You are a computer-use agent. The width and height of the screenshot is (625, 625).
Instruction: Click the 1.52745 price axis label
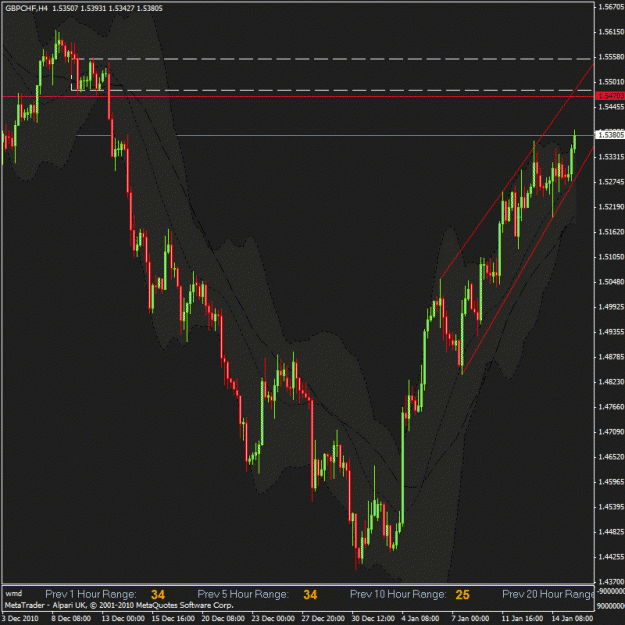611,182
